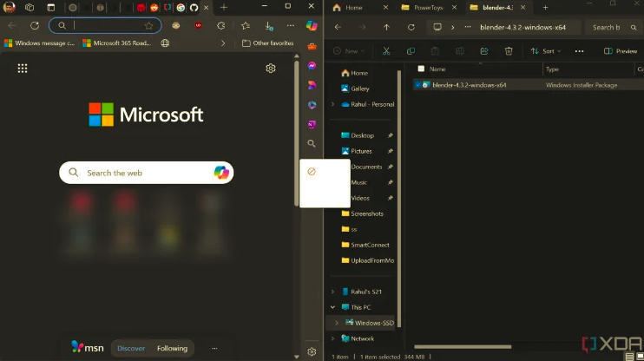Collapse the This PC node
Screen dimensions: 644x361
333,307
